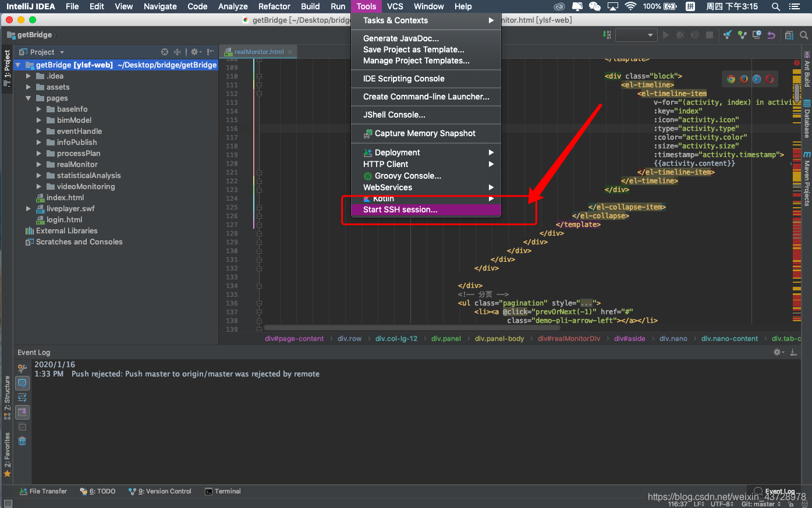This screenshot has height=508, width=812.
Task: Click the Search Everywhere magnifier icon
Action: click(x=804, y=35)
